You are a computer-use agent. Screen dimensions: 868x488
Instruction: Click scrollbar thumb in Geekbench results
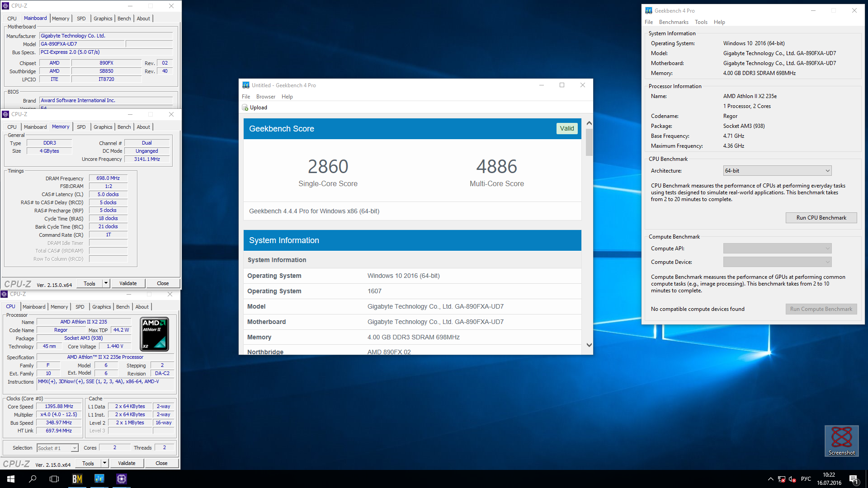coord(589,142)
